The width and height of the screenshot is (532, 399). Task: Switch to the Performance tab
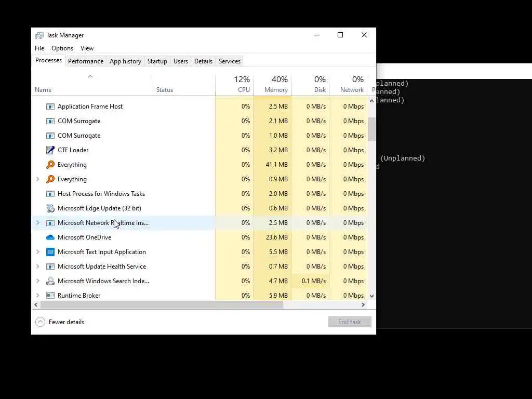click(x=86, y=61)
